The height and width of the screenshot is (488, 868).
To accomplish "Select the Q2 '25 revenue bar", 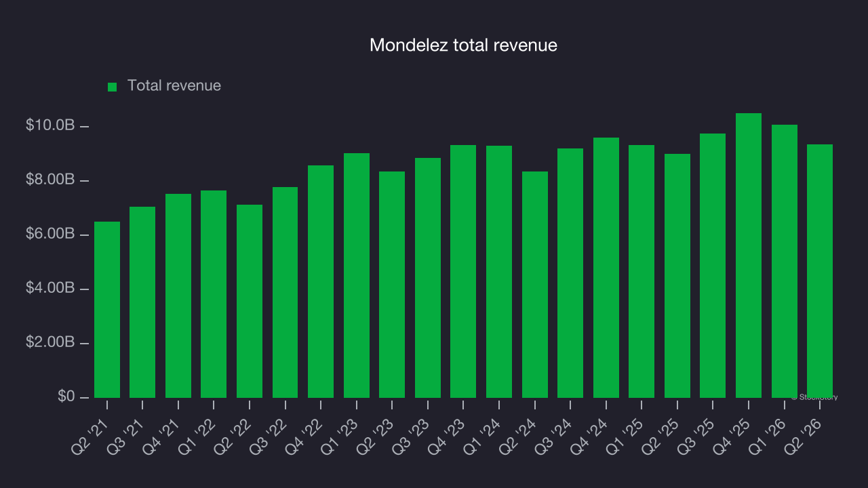I will point(677,276).
